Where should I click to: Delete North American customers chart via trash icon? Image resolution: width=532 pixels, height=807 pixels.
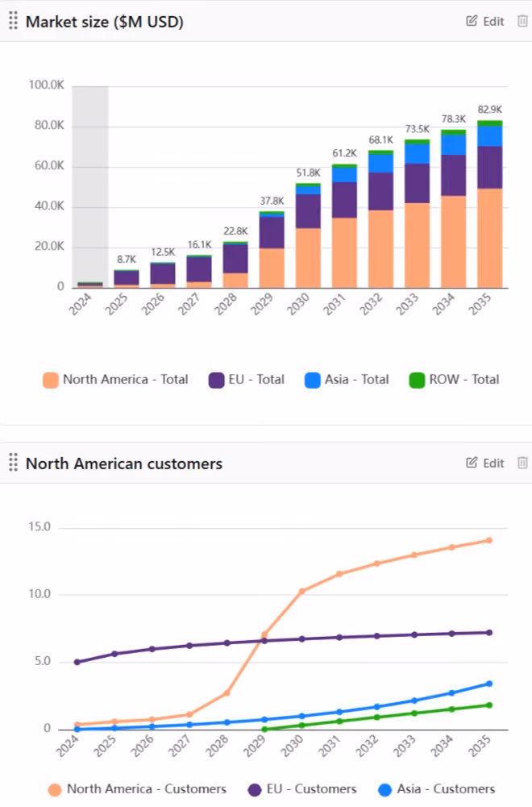522,463
